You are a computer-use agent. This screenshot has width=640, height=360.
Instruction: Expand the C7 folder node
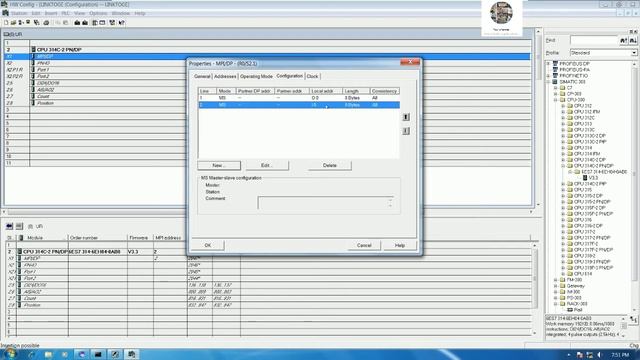(556, 88)
